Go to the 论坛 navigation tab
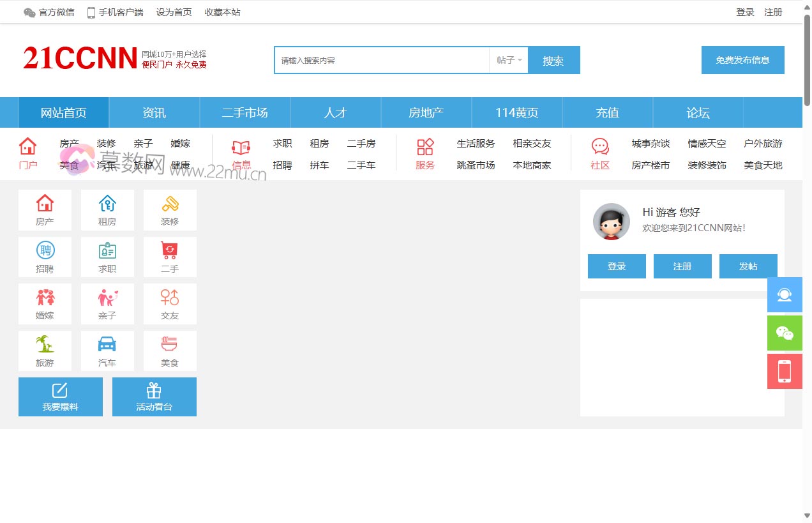The image size is (812, 523). [x=698, y=113]
